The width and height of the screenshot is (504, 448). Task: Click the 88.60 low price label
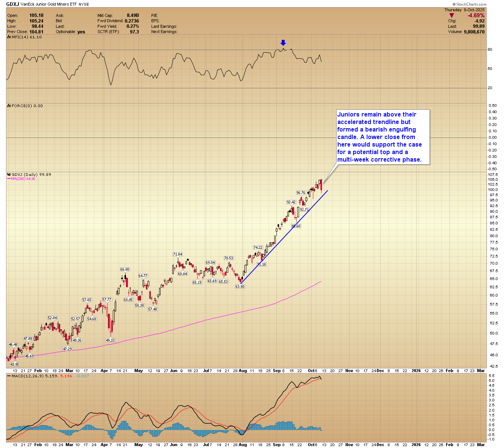click(x=296, y=226)
